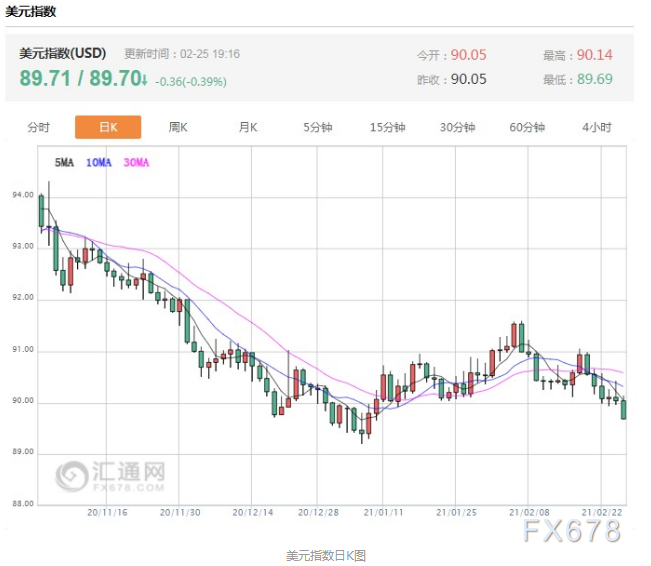Switch to the 5分钟 interval tab

[x=318, y=127]
